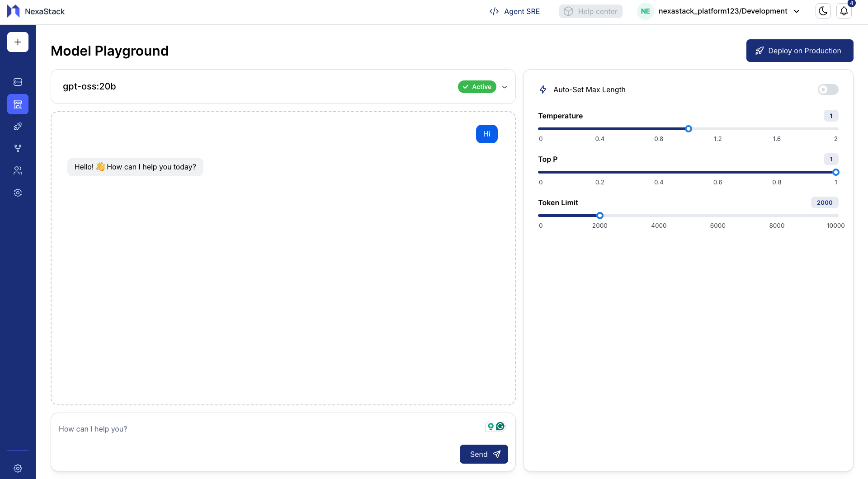Select the marketplace store sidebar icon

coord(18,104)
